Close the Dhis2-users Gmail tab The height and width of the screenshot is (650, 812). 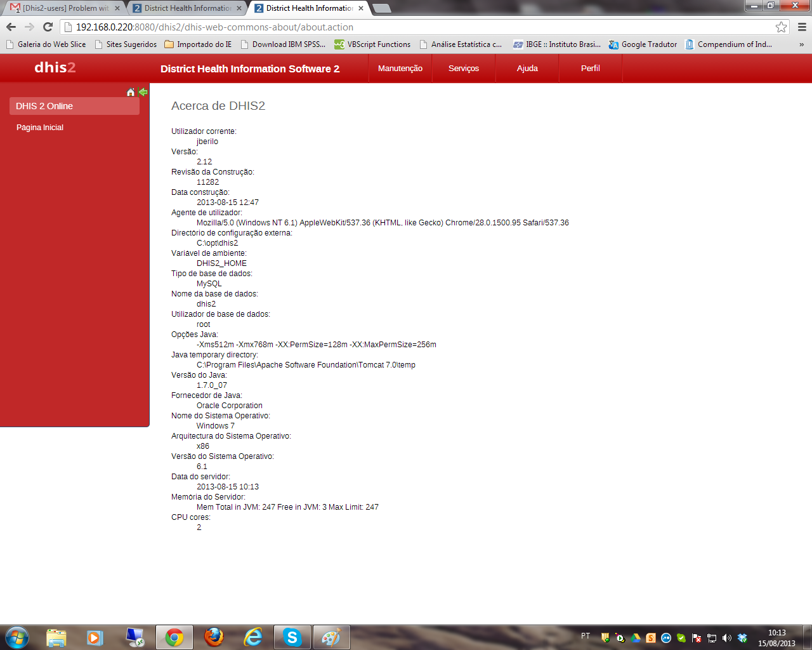(x=117, y=8)
